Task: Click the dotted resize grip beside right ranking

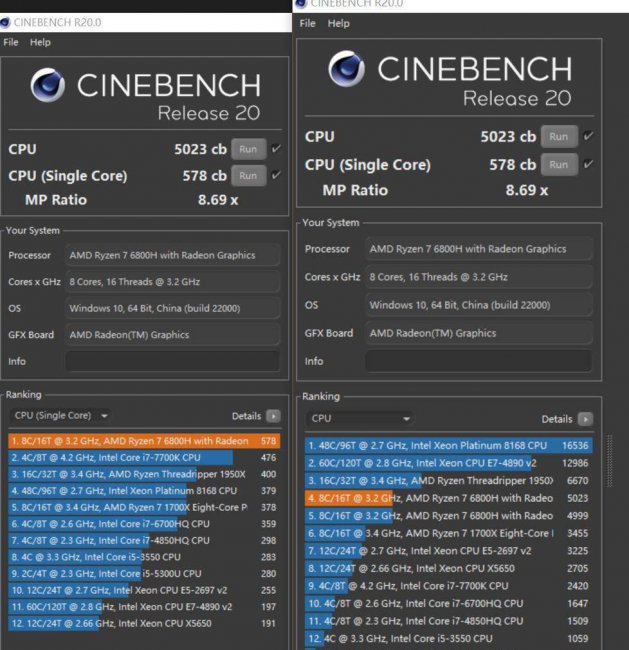Action: coord(610,461)
